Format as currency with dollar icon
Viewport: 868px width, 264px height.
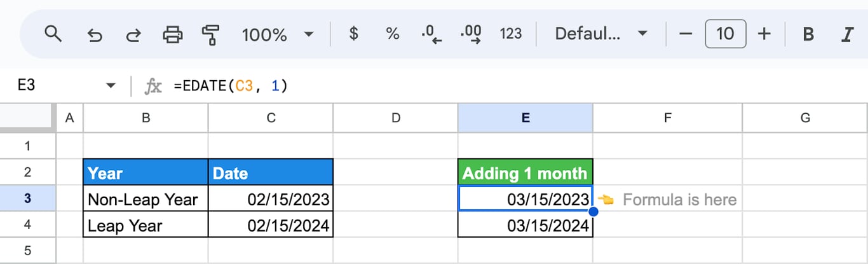pyautogui.click(x=354, y=34)
